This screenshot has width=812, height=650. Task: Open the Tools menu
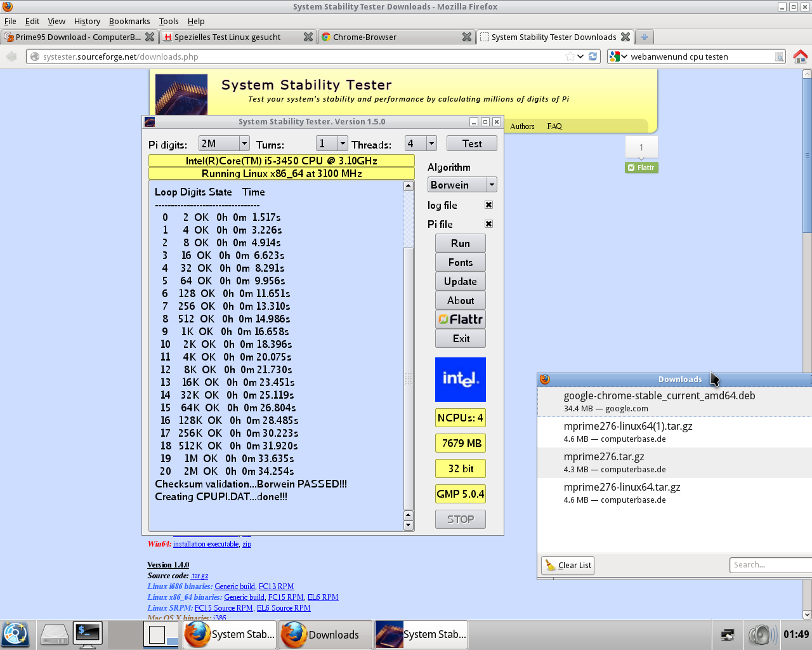point(169,21)
